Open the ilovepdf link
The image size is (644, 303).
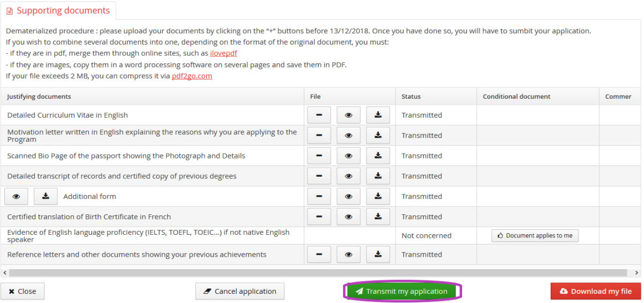point(223,54)
